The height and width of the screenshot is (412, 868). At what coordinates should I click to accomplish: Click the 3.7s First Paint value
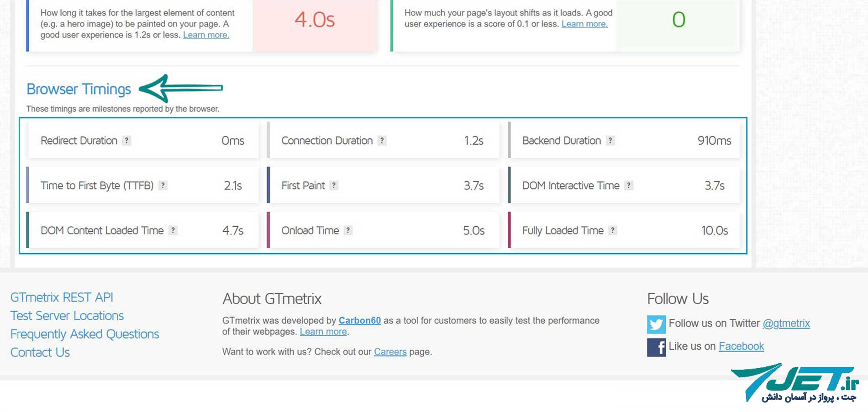(x=473, y=185)
